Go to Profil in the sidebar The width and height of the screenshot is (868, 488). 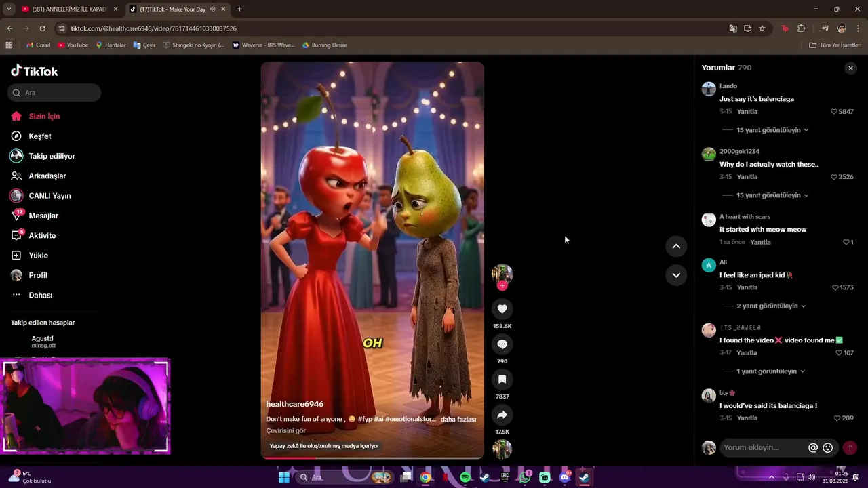point(38,275)
